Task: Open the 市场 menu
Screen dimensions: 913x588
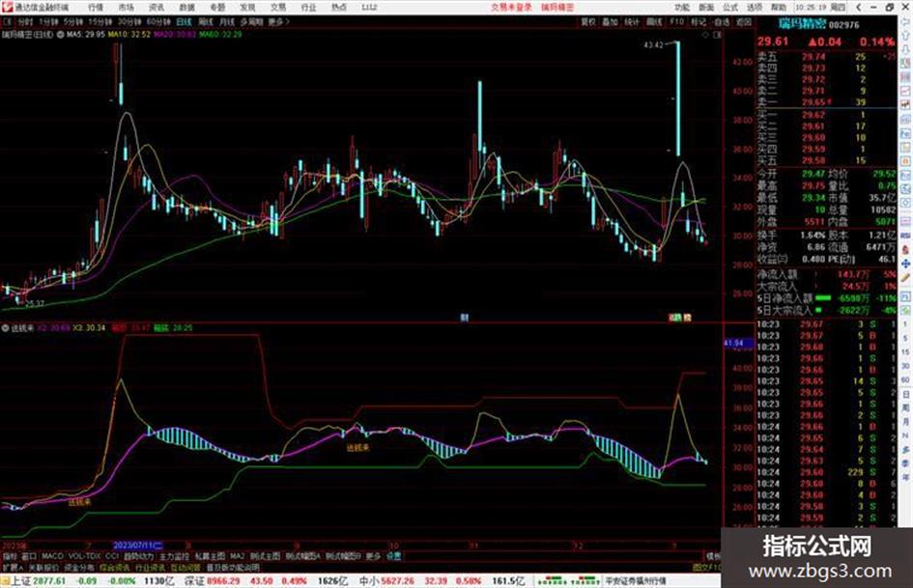Action: [126, 7]
